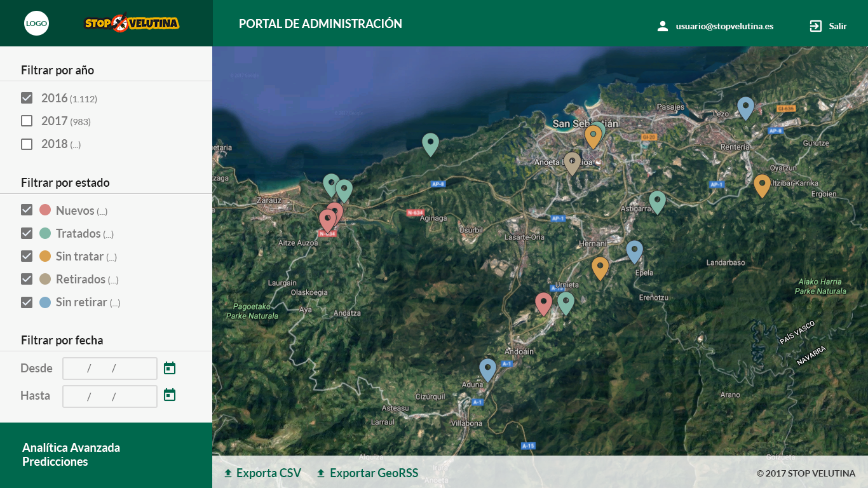Viewport: 868px width, 488px height.
Task: Click usuario@stopvelutina.es account name
Action: click(x=724, y=26)
